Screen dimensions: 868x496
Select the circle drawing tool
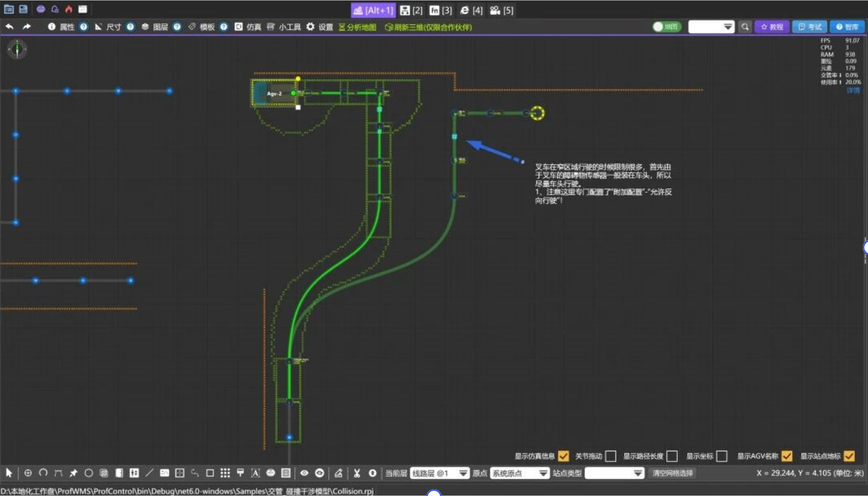(x=88, y=473)
